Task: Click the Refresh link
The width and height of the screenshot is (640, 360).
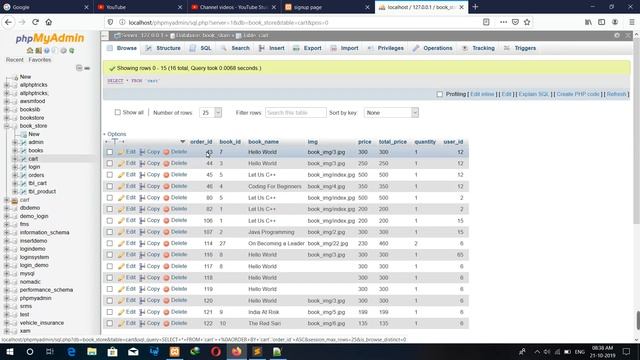Action: [x=616, y=94]
